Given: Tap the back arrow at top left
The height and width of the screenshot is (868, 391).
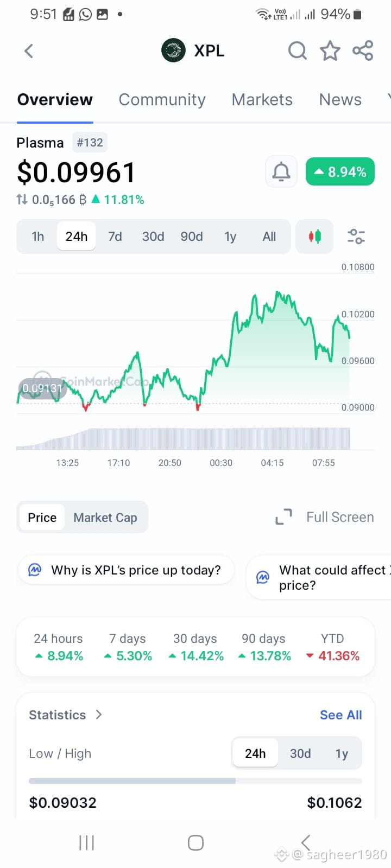Looking at the screenshot, I should [x=29, y=51].
